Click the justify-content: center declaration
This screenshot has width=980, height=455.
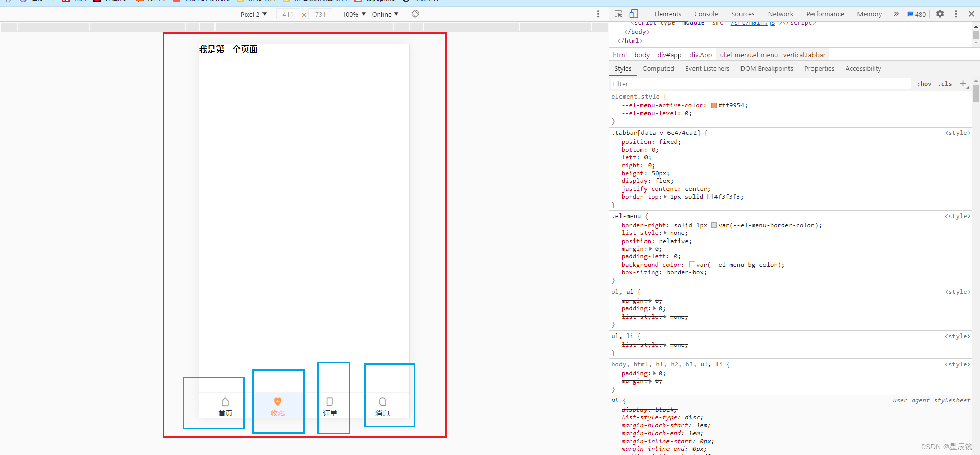[666, 189]
